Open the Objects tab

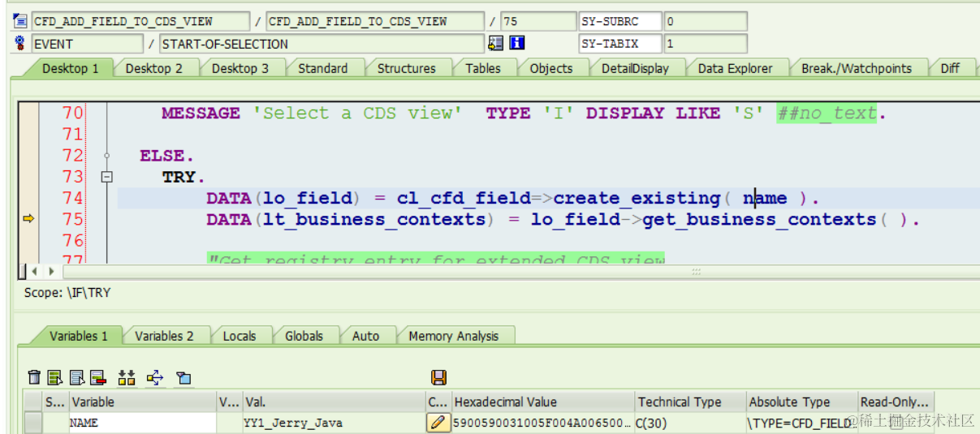point(550,69)
